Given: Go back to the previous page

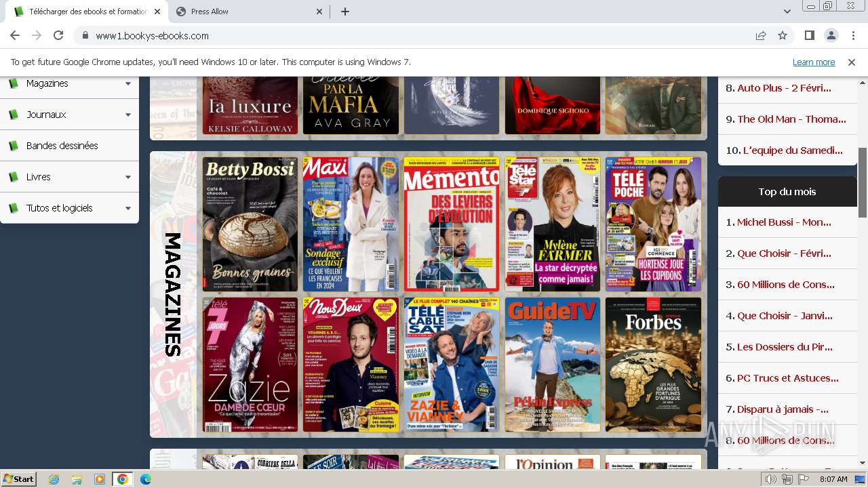Looking at the screenshot, I should pos(15,36).
